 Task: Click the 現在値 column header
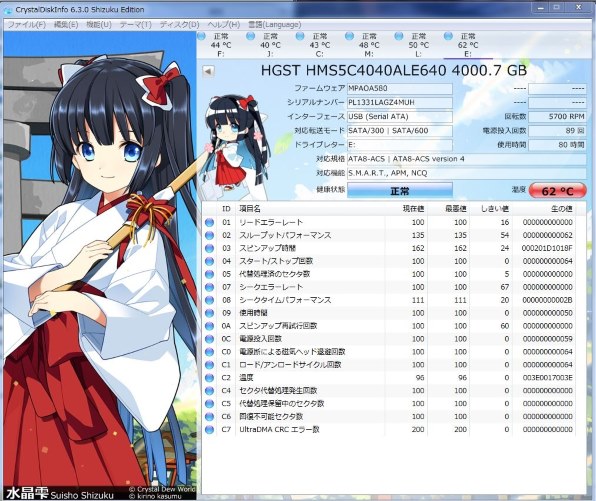[x=414, y=209]
